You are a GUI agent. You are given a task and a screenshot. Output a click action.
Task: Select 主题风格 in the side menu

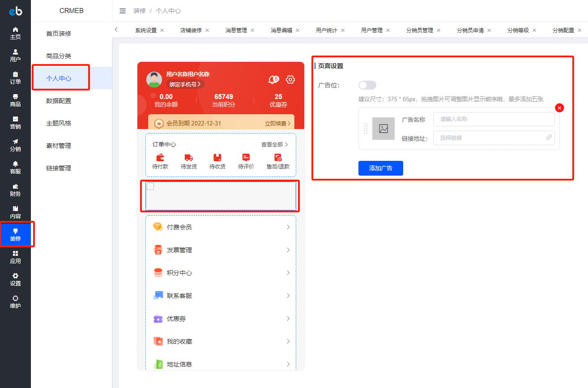coord(59,123)
